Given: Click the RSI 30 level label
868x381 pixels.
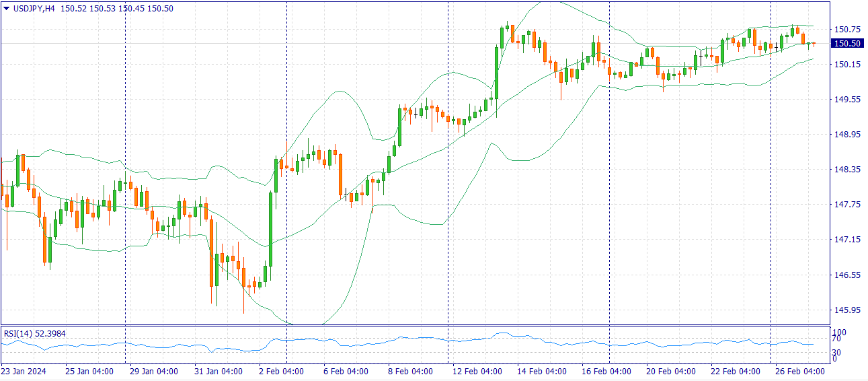Looking at the screenshot, I should point(837,352).
